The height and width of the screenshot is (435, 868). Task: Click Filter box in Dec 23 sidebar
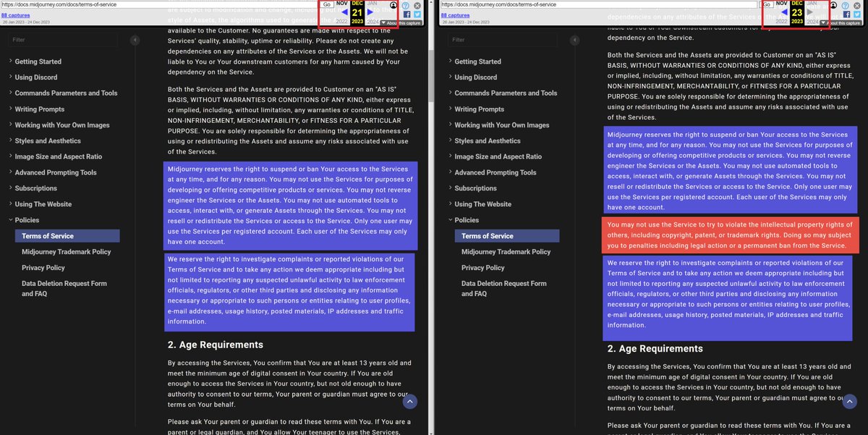(503, 40)
